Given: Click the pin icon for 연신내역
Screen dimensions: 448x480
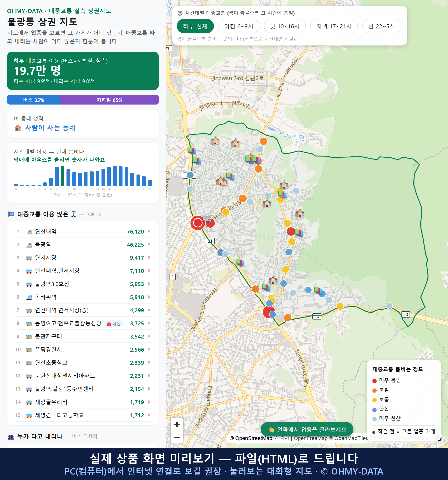Looking at the screenshot, I should (149, 232).
